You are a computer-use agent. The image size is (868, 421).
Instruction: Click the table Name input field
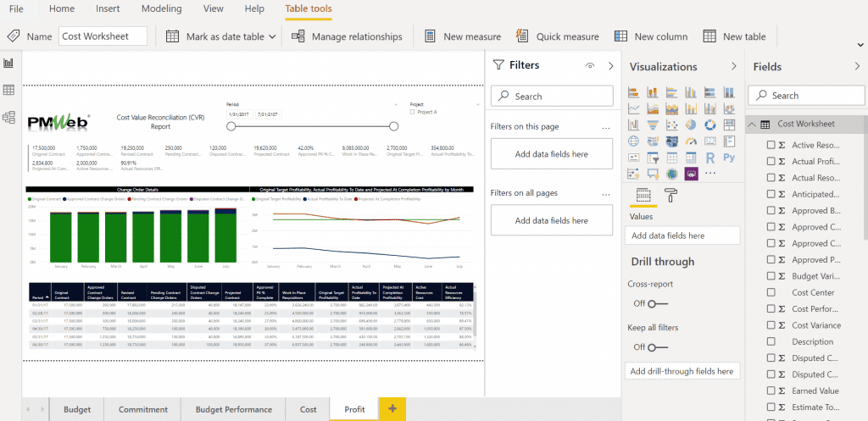pyautogui.click(x=103, y=36)
